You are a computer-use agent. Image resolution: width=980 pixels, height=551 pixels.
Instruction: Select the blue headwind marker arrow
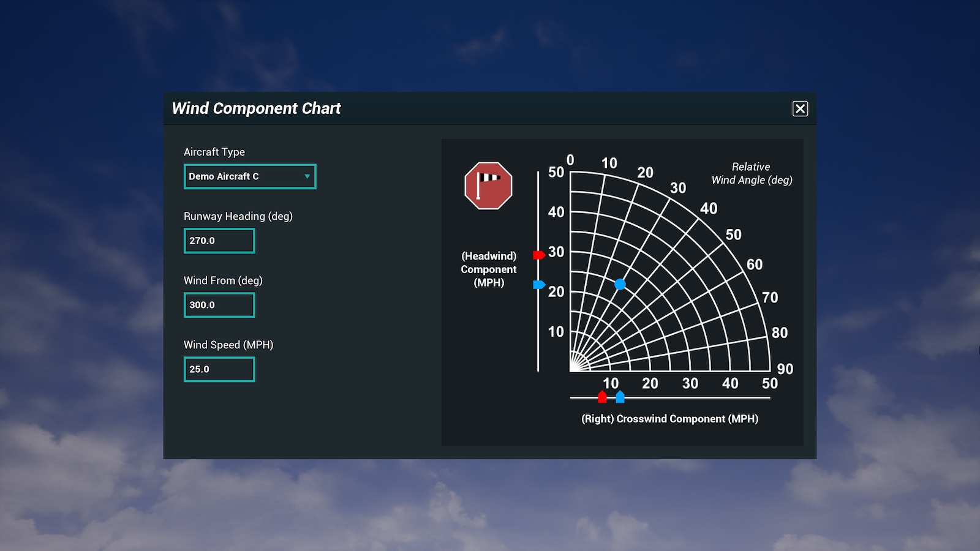pos(538,283)
